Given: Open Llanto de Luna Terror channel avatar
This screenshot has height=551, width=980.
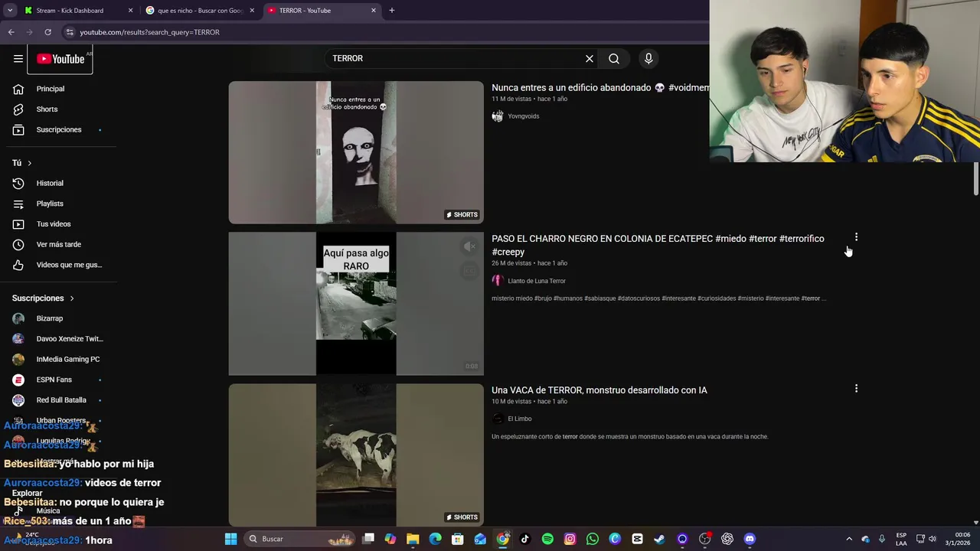Looking at the screenshot, I should pyautogui.click(x=498, y=281).
